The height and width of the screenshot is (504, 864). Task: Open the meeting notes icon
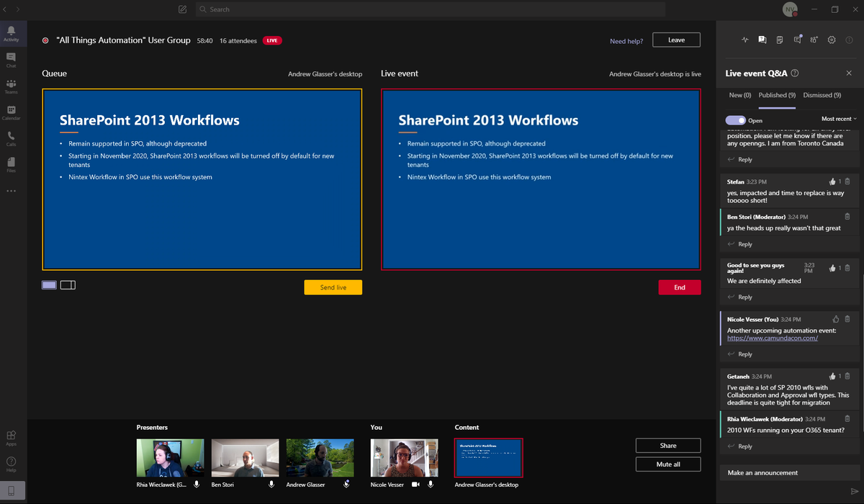tap(780, 40)
